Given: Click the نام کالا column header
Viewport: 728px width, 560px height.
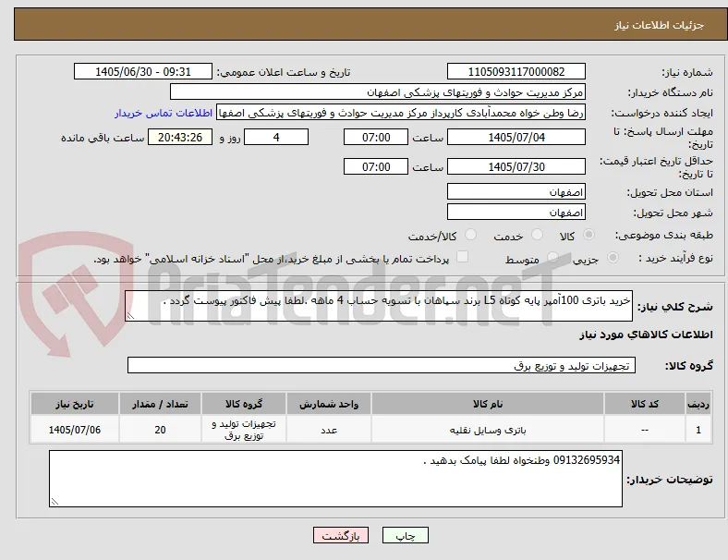Looking at the screenshot, I should [x=488, y=404].
